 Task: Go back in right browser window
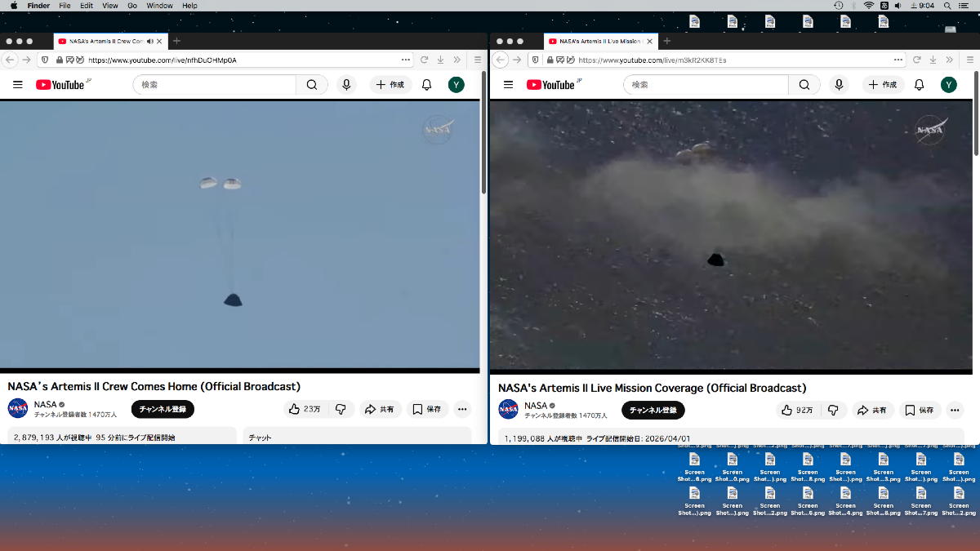tap(501, 60)
